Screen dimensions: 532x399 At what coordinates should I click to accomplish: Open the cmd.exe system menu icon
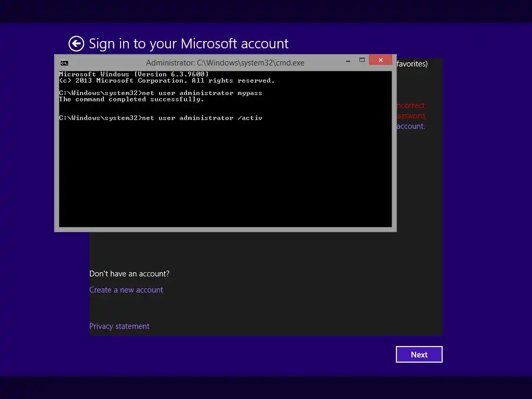64,63
